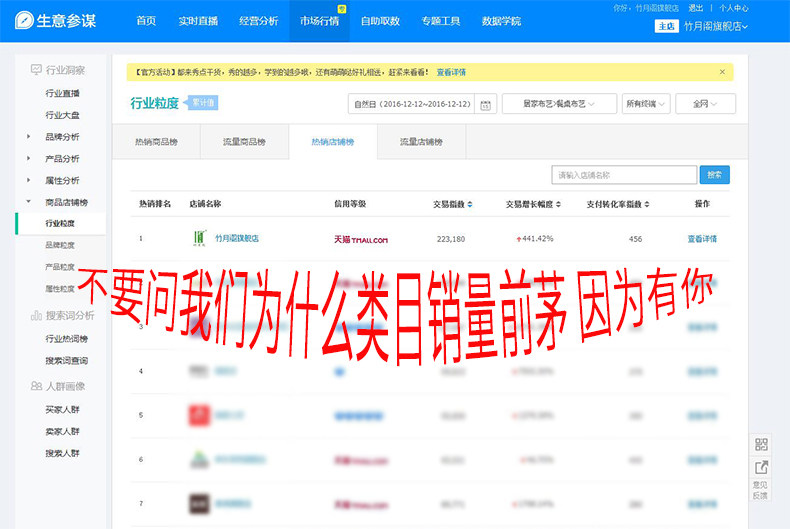Open the 自然日 date range selector
Image resolution: width=790 pixels, height=529 pixels.
(x=412, y=104)
